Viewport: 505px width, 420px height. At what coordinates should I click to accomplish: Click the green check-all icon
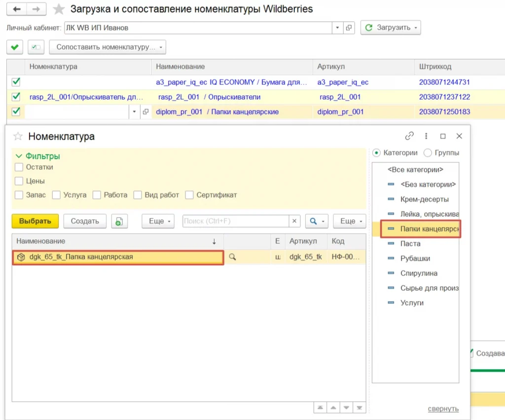15,47
